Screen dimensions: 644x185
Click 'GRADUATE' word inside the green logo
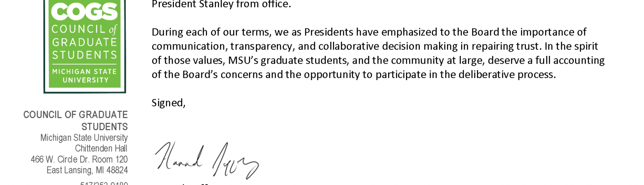(85, 42)
